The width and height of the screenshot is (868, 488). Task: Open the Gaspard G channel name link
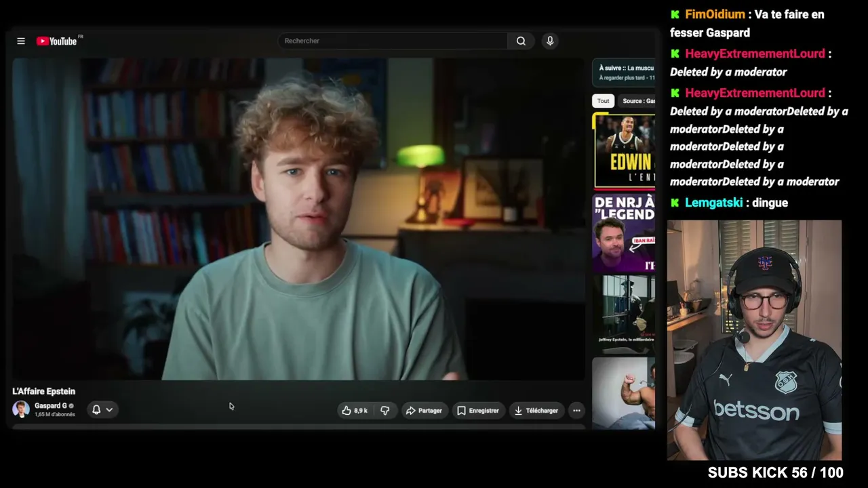[x=51, y=405]
